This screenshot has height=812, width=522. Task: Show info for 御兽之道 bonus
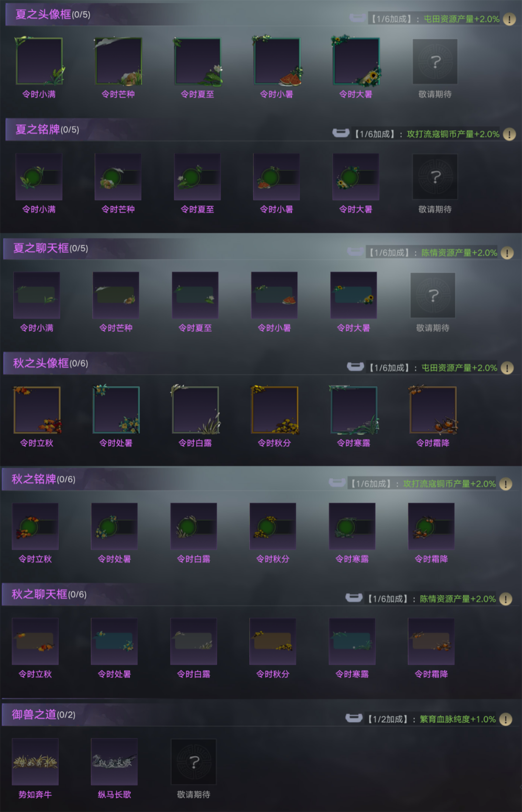[x=506, y=720]
